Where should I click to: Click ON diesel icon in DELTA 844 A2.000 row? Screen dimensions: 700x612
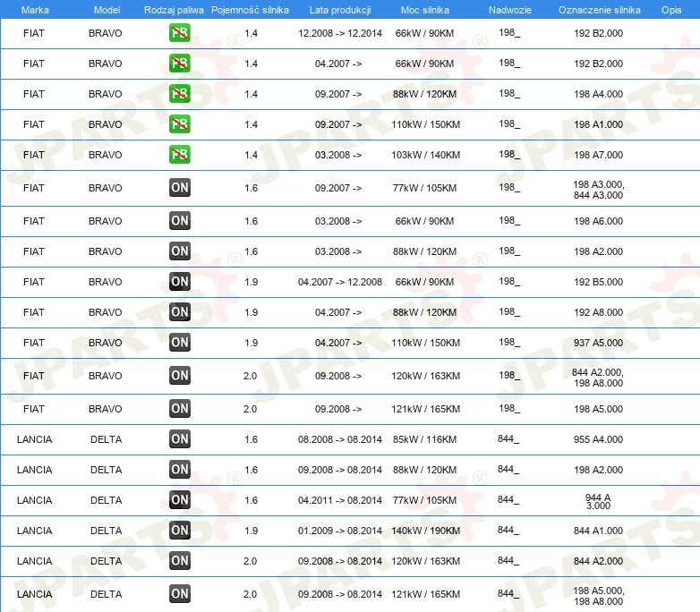tap(179, 561)
